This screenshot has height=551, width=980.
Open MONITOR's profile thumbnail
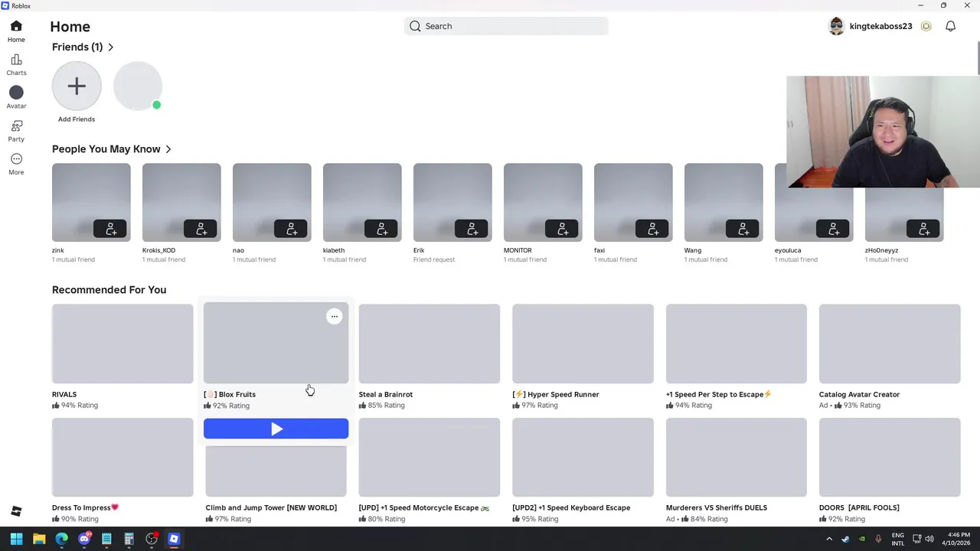pyautogui.click(x=543, y=202)
